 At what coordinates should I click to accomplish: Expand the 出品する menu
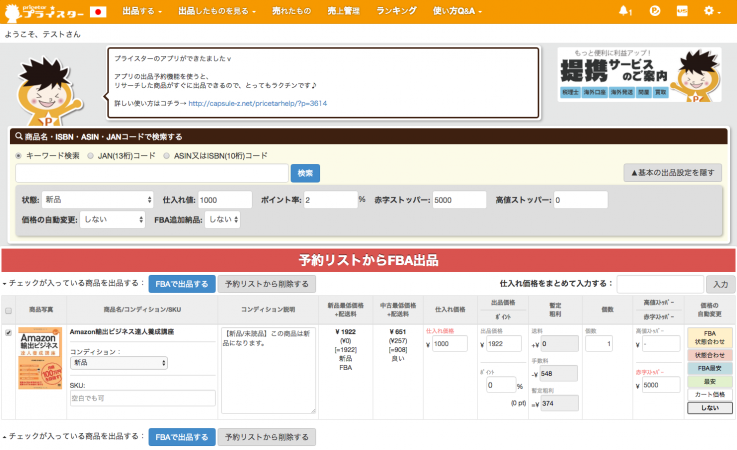(x=141, y=11)
